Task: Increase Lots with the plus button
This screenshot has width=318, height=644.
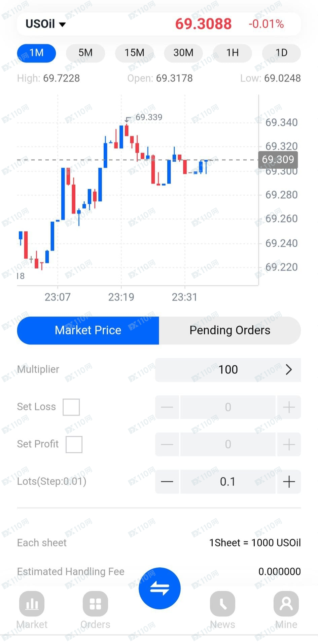Action: tap(289, 482)
